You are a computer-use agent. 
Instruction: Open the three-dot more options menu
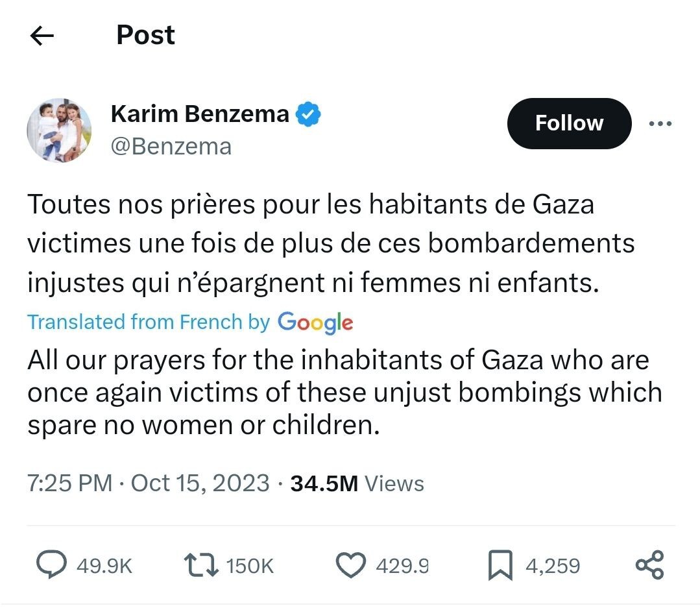[x=660, y=123]
